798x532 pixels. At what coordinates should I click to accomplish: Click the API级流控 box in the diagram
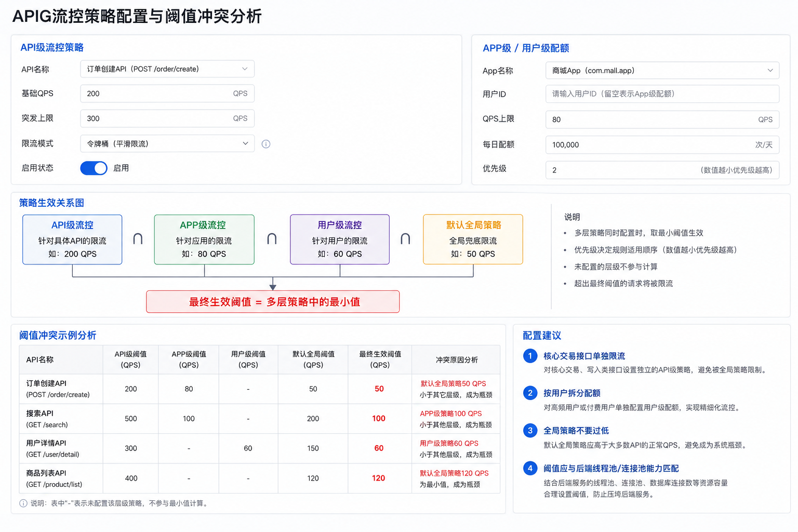72,240
